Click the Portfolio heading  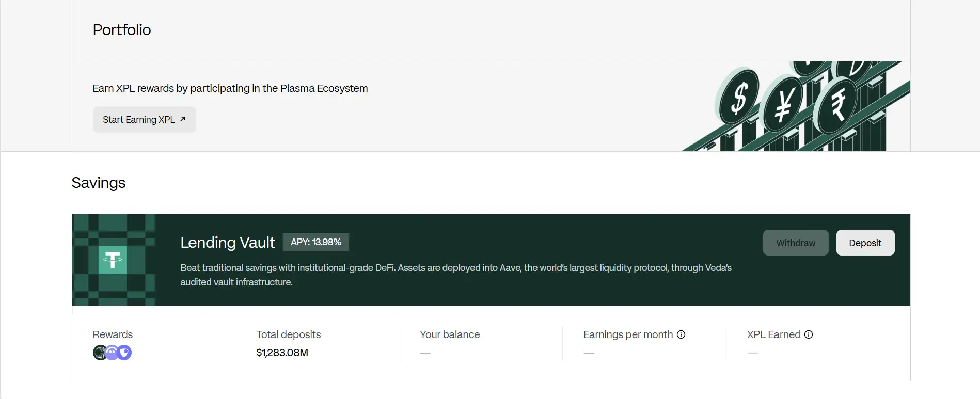click(122, 30)
